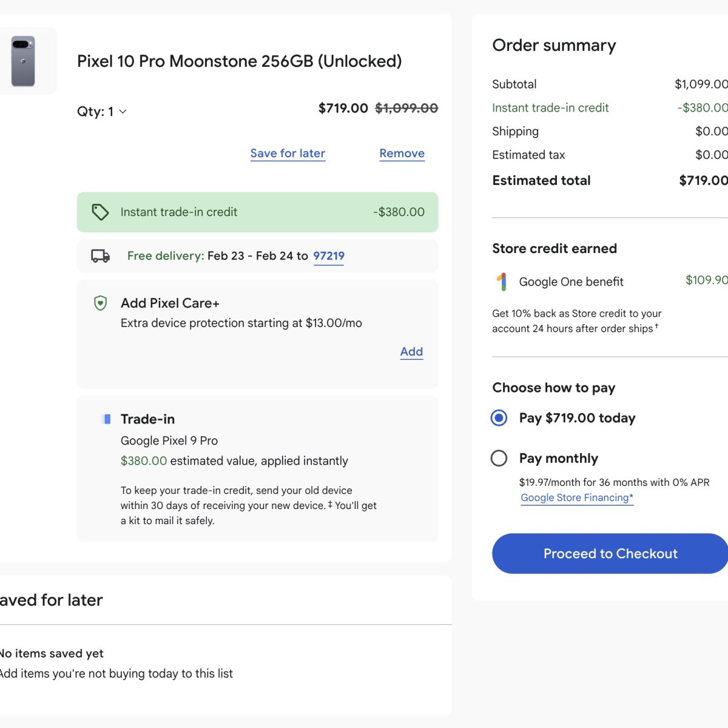Click the blue Trade-in phone icon
Screen dimensions: 728x728
107,419
